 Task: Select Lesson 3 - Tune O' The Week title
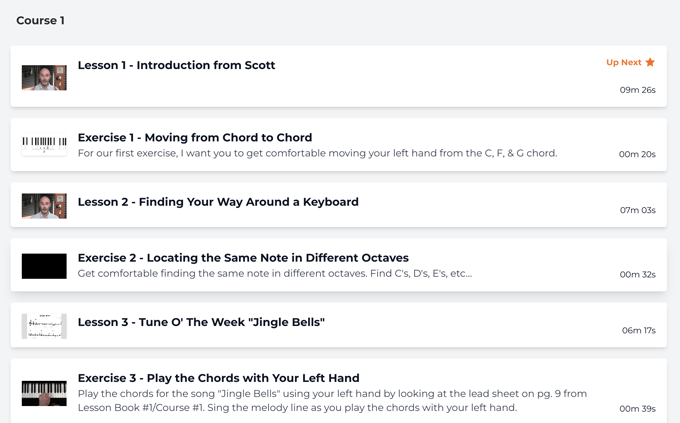point(201,322)
